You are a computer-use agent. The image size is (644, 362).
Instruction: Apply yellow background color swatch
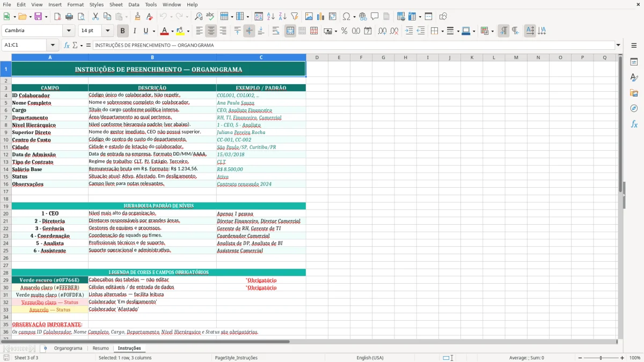(x=180, y=31)
